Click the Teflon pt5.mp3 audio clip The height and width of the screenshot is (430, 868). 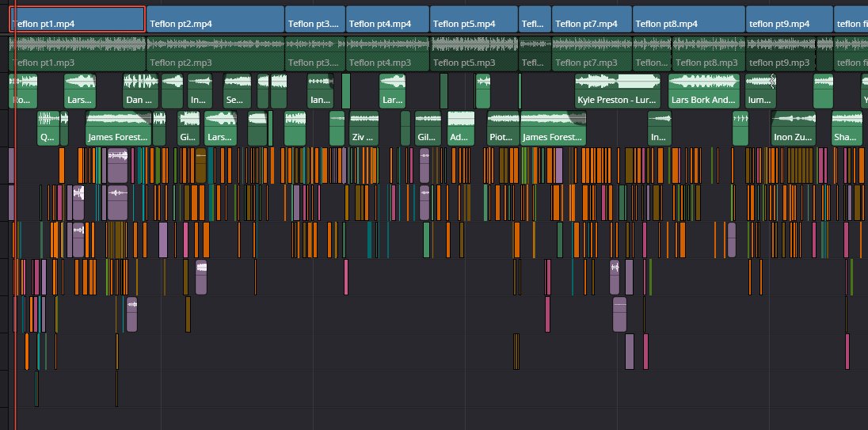point(474,54)
